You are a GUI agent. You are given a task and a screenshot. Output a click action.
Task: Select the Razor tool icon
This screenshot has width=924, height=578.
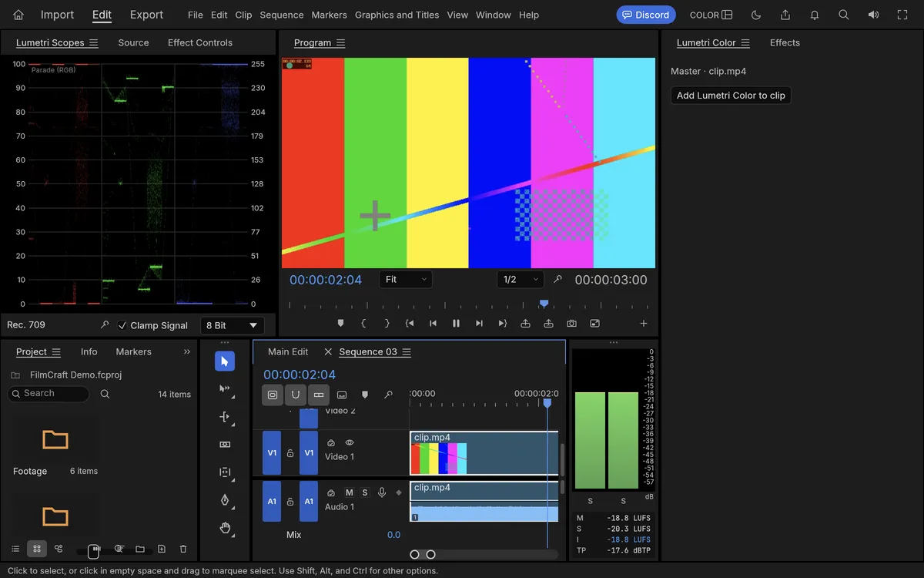(x=225, y=445)
